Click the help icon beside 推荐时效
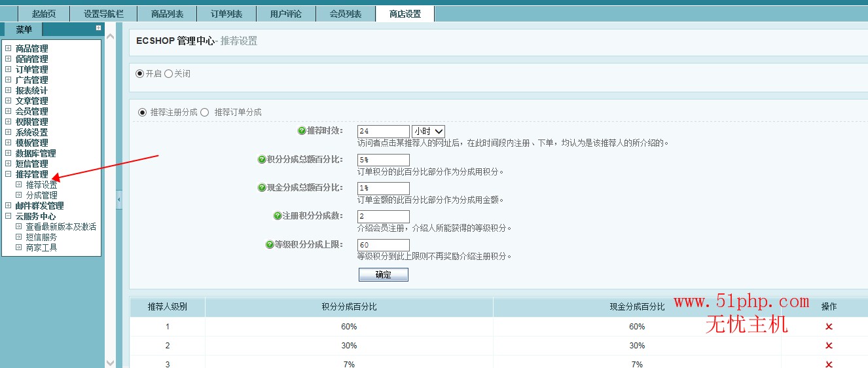Image resolution: width=868 pixels, height=368 pixels. [302, 131]
